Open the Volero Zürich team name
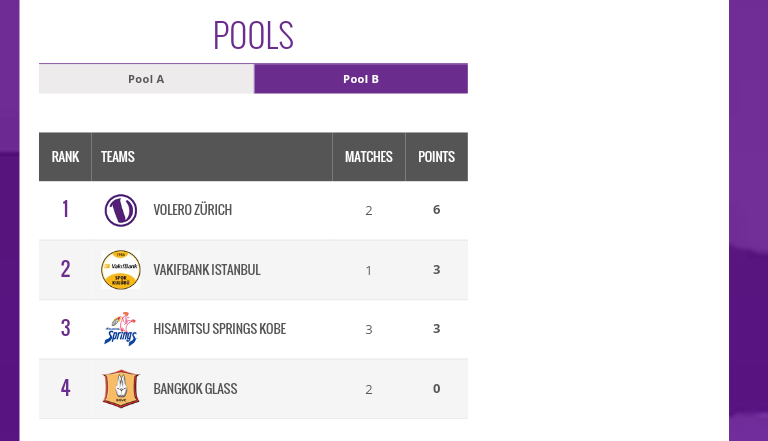Image resolution: width=768 pixels, height=441 pixels. click(192, 210)
